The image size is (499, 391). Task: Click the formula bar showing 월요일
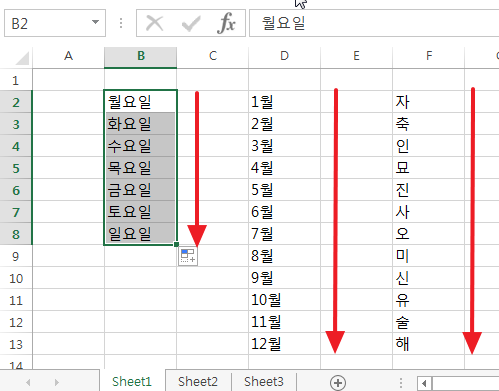point(374,23)
